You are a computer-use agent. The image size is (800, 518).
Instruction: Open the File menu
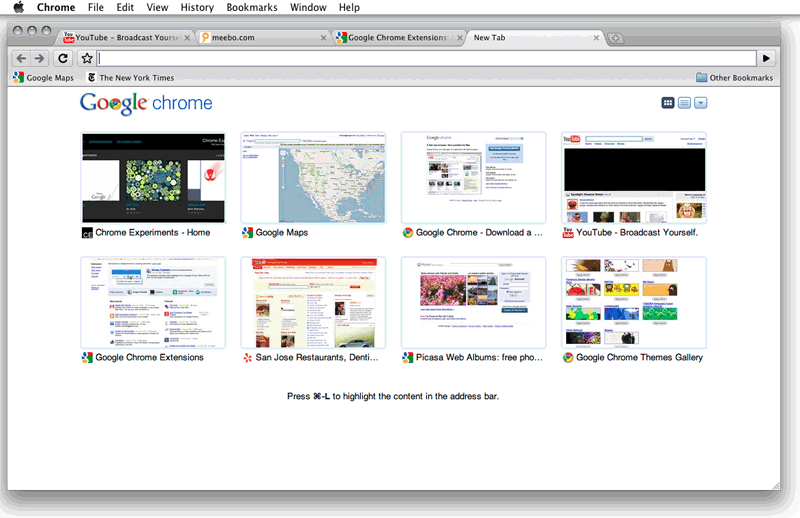pos(95,7)
